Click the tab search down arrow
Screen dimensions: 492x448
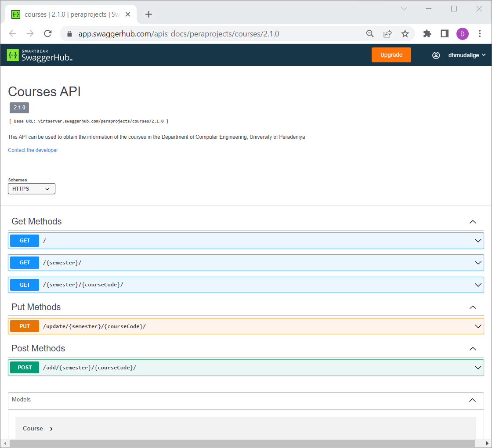[404, 9]
